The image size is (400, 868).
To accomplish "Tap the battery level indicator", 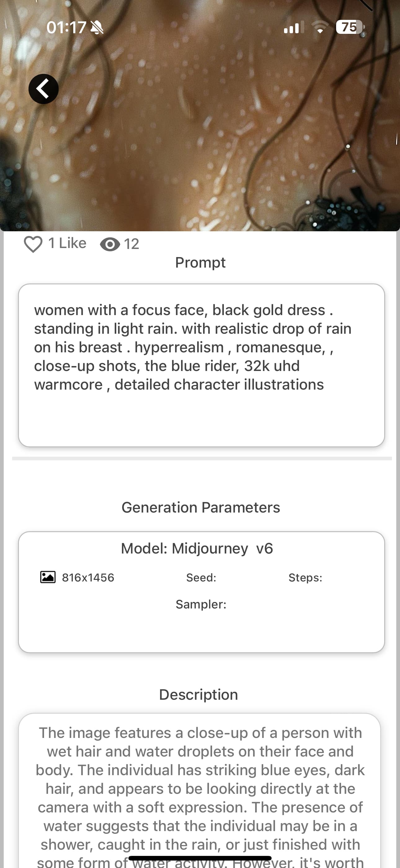I will point(350,27).
